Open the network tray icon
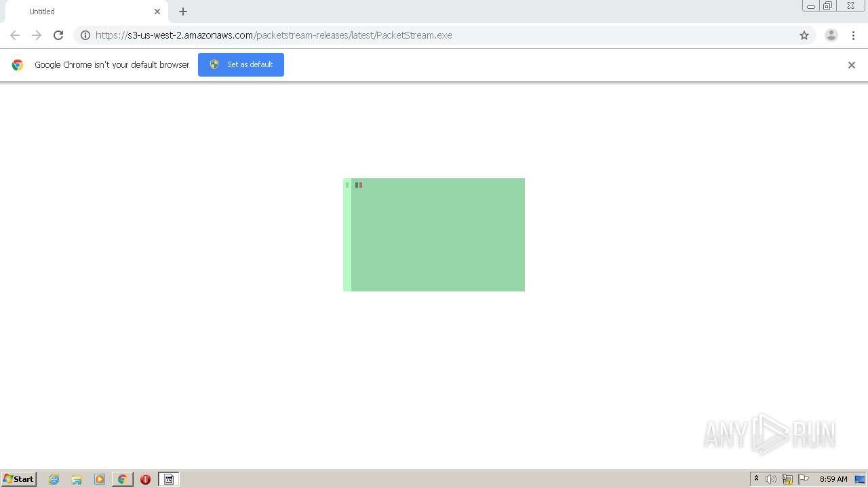 coord(787,479)
